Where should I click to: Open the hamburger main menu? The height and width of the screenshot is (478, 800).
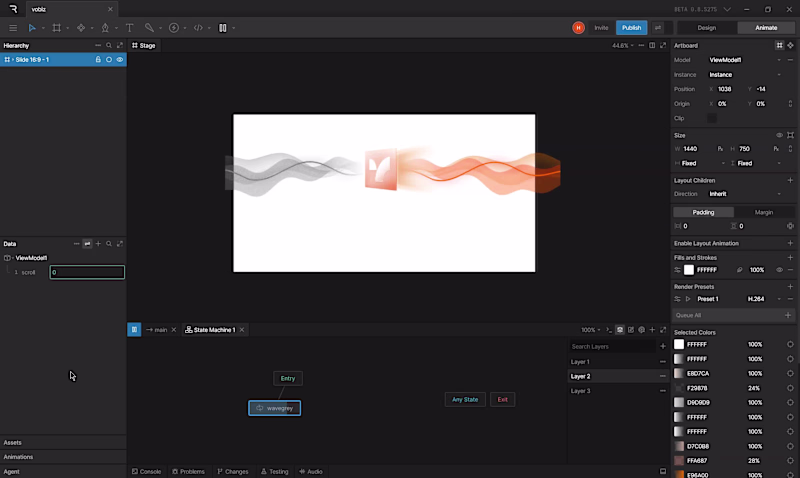13,28
